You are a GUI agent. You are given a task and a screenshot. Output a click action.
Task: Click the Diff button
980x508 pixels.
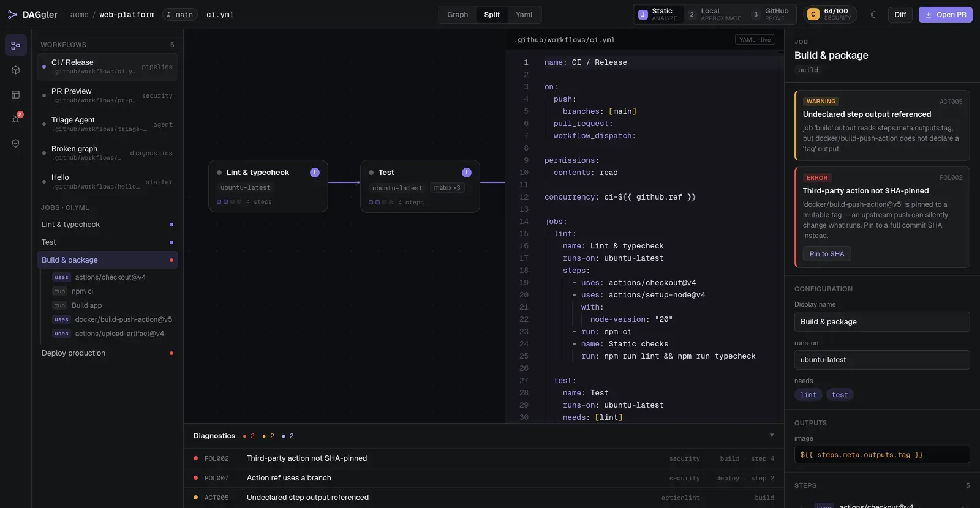(900, 15)
